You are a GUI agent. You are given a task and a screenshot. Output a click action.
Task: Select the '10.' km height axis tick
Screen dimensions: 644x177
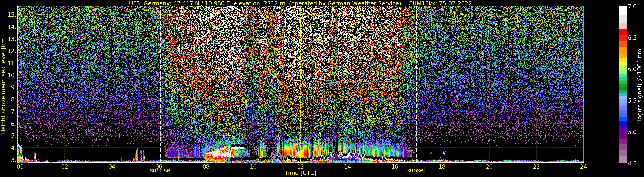[x=12, y=75]
